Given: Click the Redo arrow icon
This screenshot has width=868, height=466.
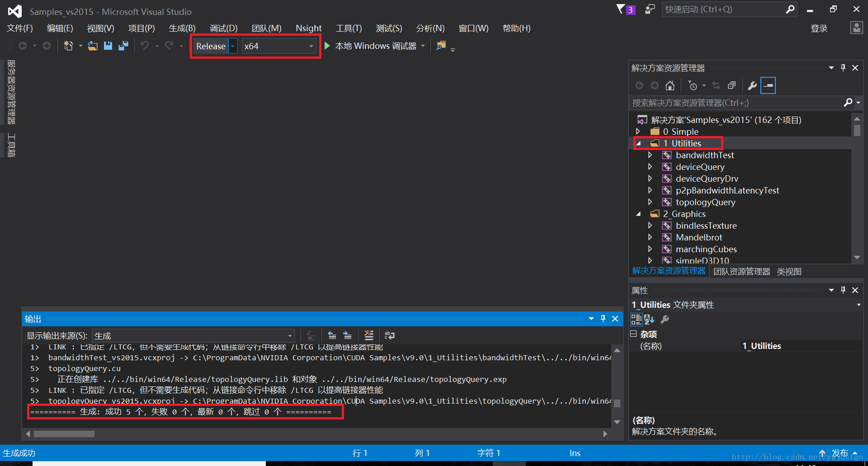Looking at the screenshot, I should [x=169, y=46].
